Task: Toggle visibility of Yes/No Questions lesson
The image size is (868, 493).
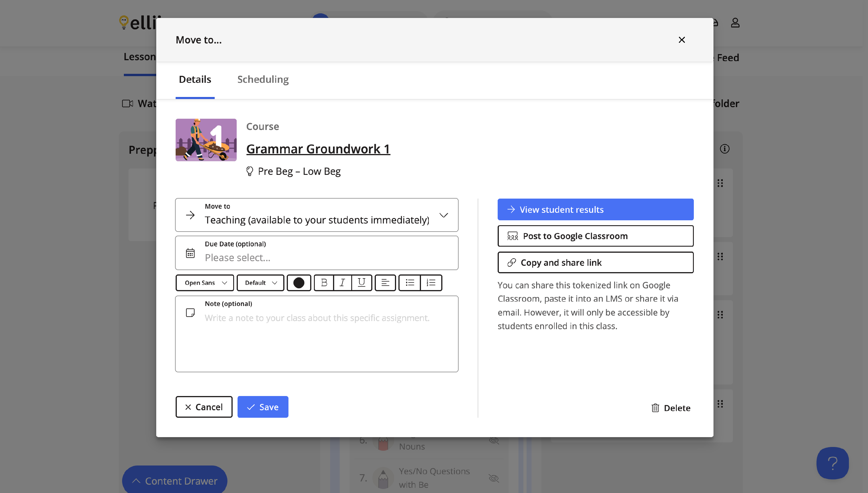Action: [x=494, y=478]
